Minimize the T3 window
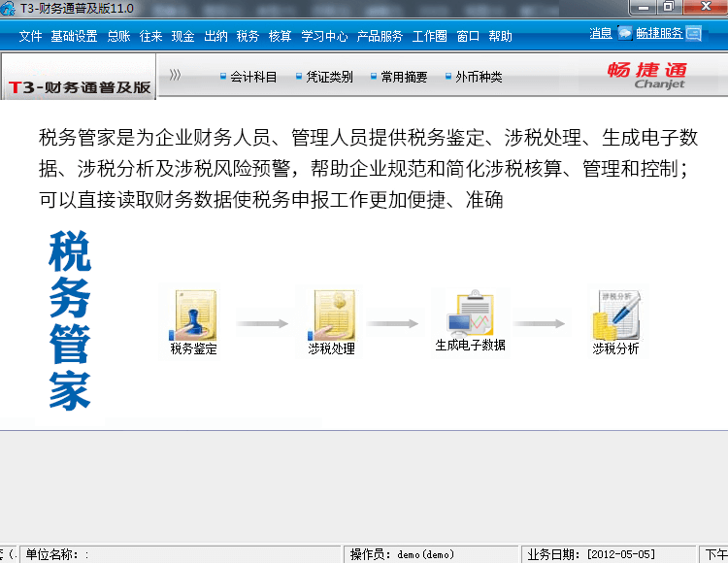This screenshot has width=728, height=563. click(x=643, y=7)
